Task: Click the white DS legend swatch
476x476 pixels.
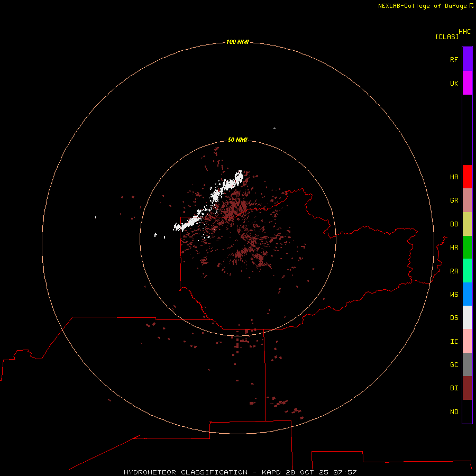Action: point(467,317)
